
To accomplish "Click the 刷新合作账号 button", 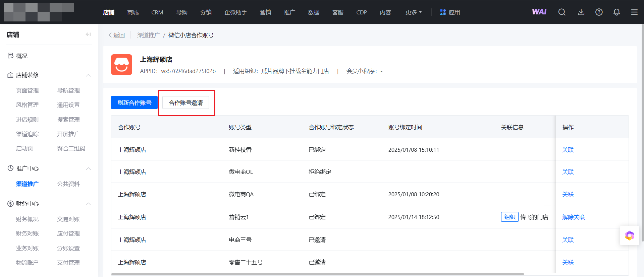I will tap(134, 103).
